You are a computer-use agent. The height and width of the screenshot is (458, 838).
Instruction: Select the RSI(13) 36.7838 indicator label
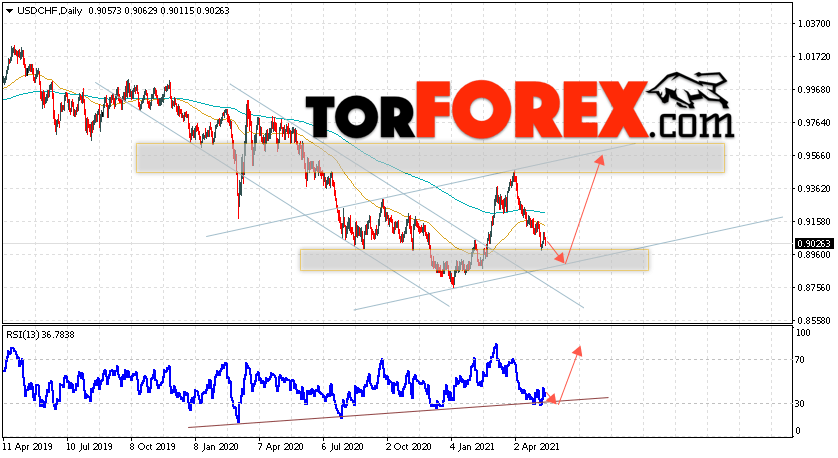coord(41,335)
